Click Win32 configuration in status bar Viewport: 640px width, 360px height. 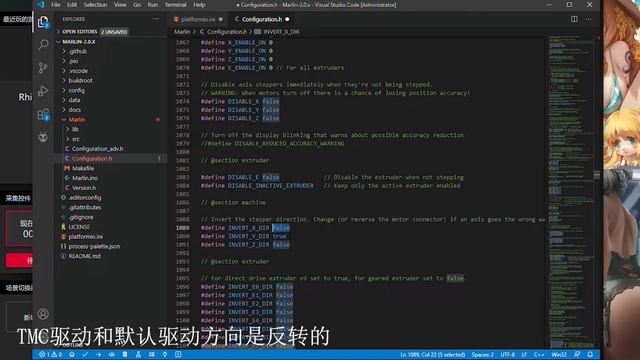(559, 355)
